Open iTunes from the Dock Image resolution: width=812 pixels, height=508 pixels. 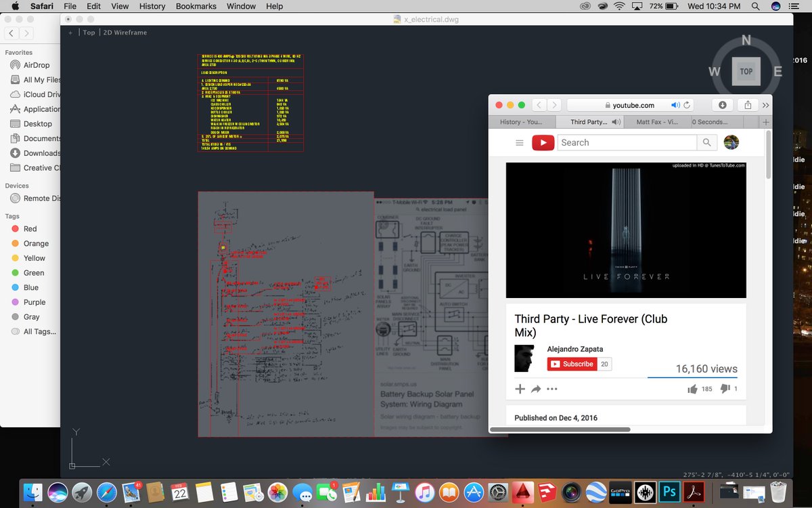[x=424, y=492]
